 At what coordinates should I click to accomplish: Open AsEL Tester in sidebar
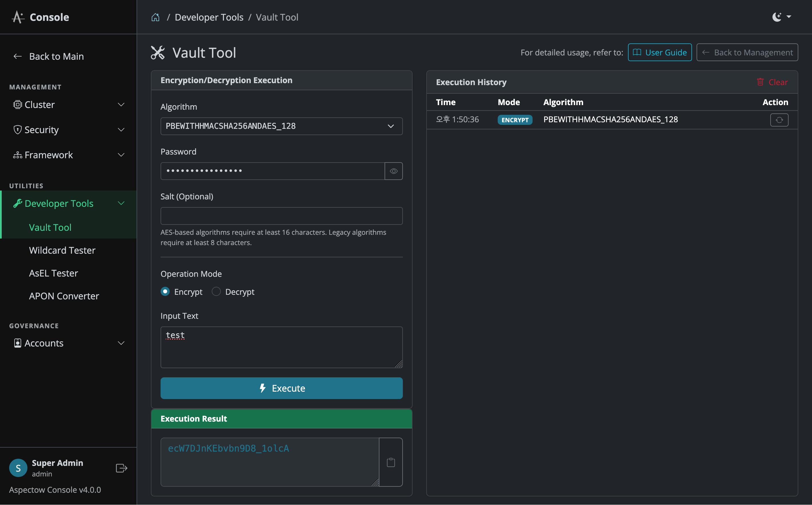click(x=53, y=273)
